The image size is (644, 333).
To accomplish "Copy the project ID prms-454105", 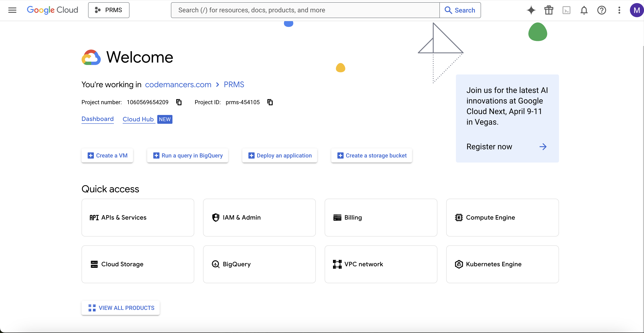I will coord(270,102).
